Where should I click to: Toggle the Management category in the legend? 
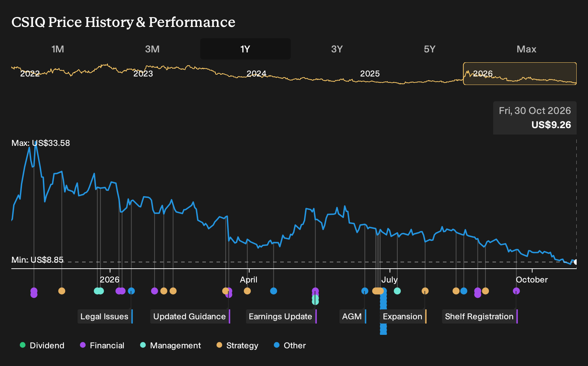point(171,345)
